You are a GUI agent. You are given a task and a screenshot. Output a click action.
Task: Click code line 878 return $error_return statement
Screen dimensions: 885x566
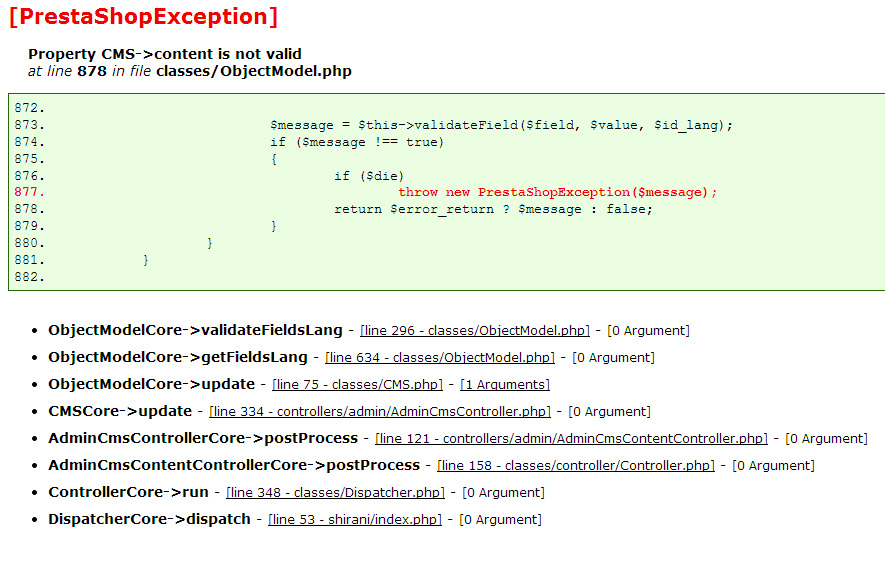pyautogui.click(x=493, y=209)
